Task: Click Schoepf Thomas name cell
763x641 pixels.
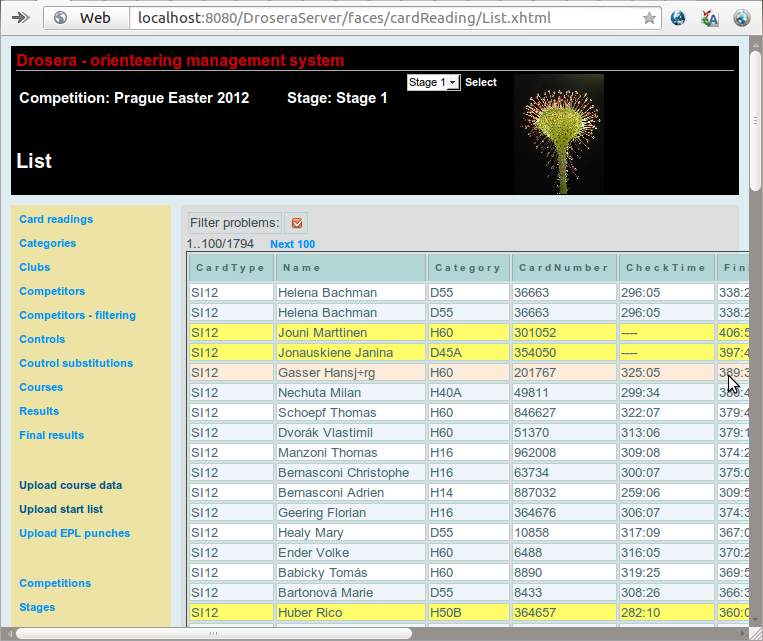Action: pos(350,413)
